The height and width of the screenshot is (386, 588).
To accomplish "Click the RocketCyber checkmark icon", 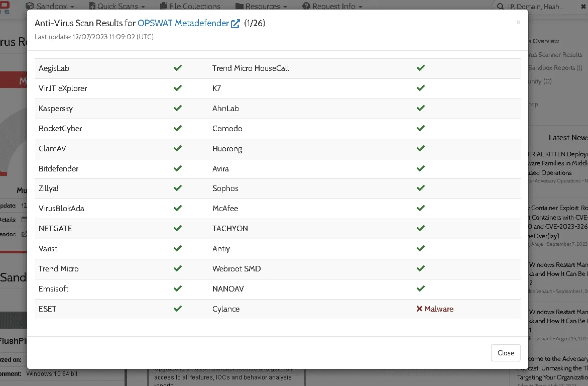I will pyautogui.click(x=178, y=128).
